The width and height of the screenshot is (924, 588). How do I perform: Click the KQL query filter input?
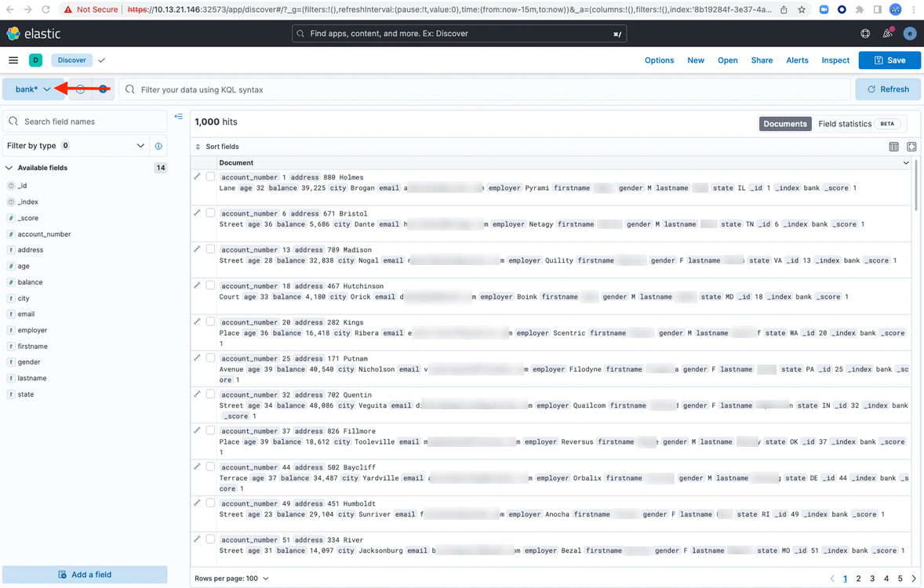(x=486, y=90)
